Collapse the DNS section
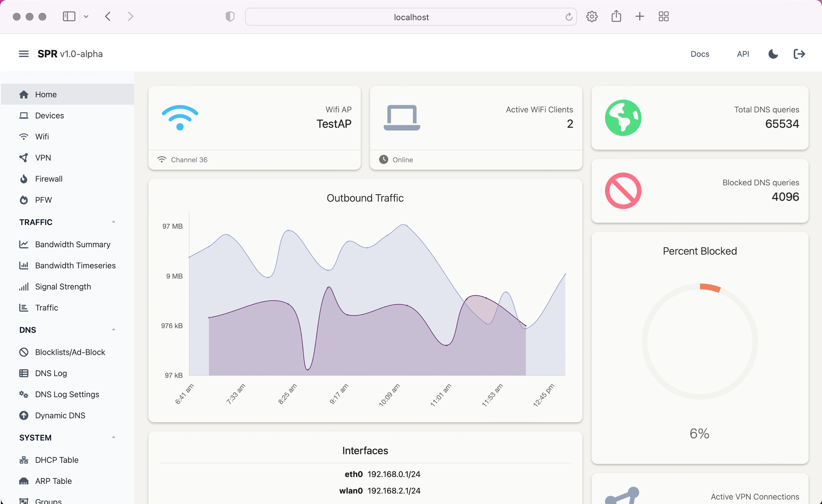 [113, 330]
